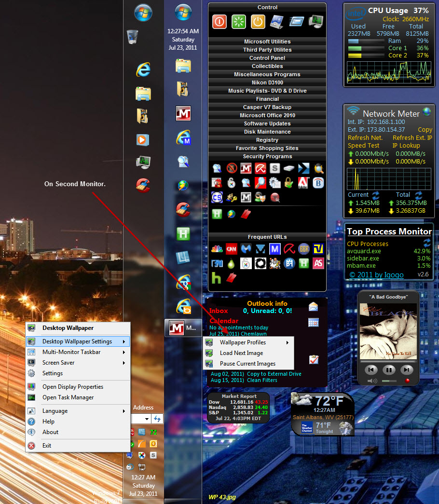Image resolution: width=439 pixels, height=504 pixels.
Task: Click Speed Test in Network Meter
Action: coord(363,145)
